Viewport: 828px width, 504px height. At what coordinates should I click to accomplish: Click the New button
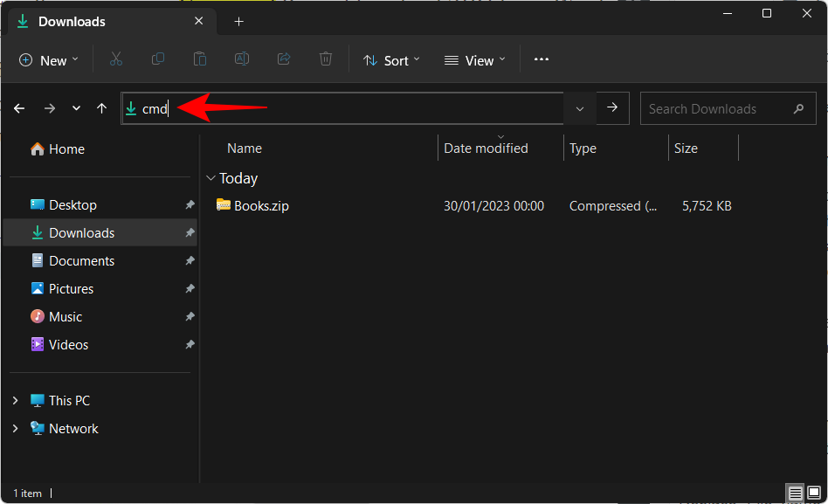click(x=49, y=60)
